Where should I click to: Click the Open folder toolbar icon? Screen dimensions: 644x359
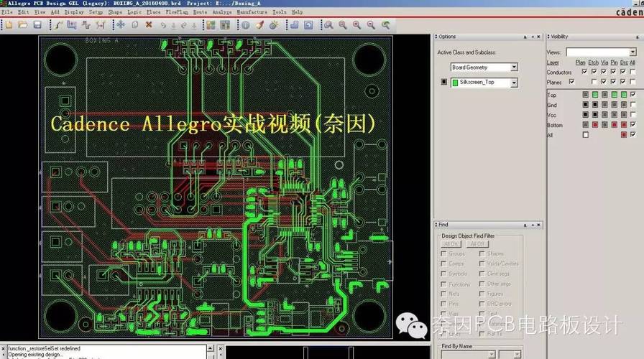pyautogui.click(x=23, y=25)
